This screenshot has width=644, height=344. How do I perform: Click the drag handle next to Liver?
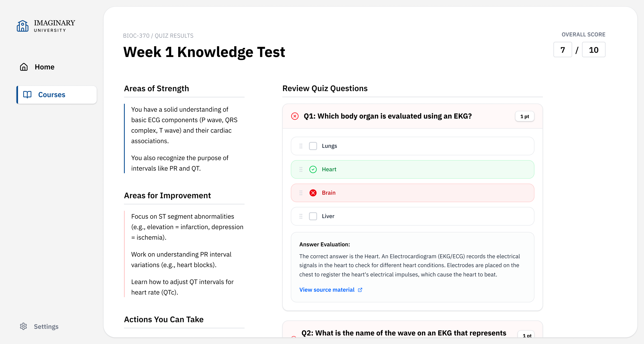pos(301,216)
